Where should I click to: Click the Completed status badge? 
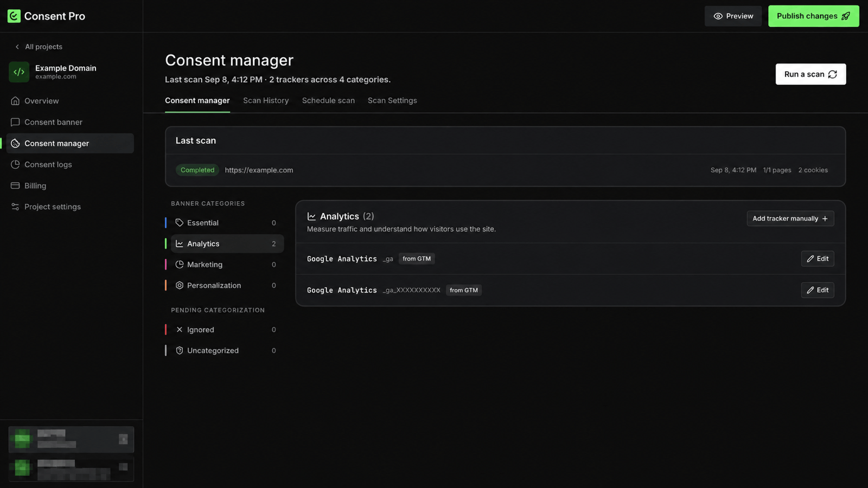point(197,170)
